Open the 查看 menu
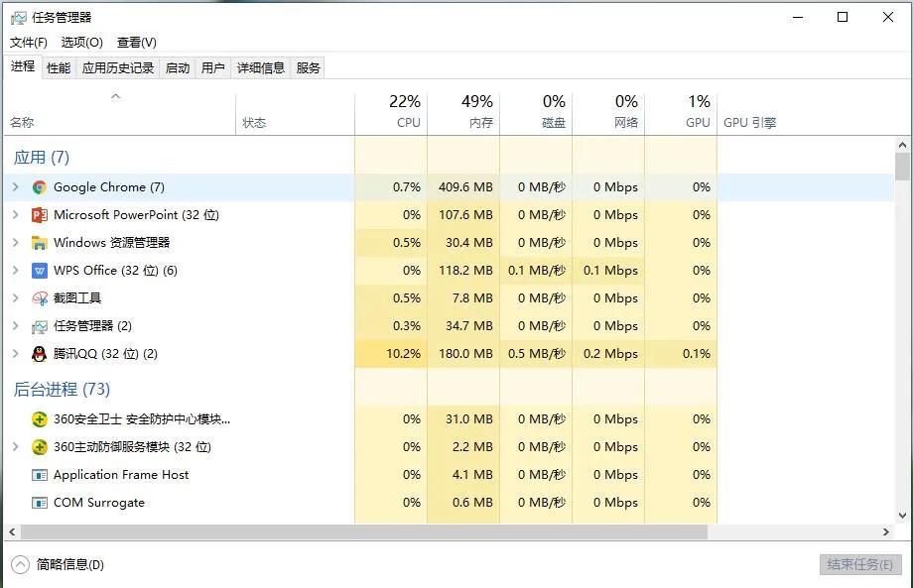The width and height of the screenshot is (913, 588). (x=137, y=42)
